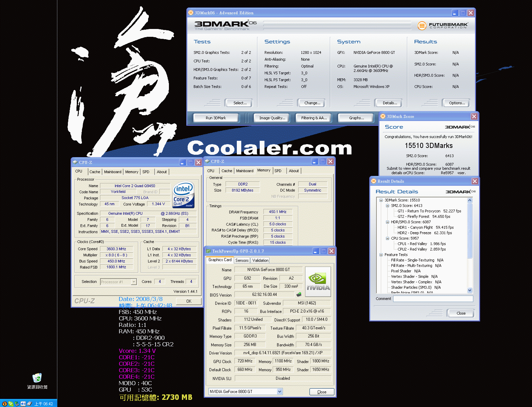
Task: Click the Futuremark Corporation logo
Action: 443,25
